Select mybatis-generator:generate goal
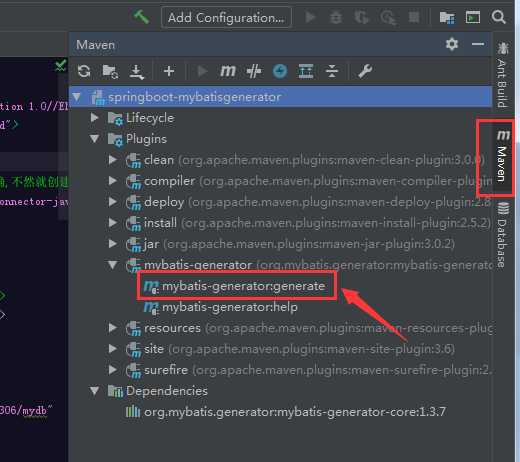Screen dimensions: 520x462 [x=235, y=286]
